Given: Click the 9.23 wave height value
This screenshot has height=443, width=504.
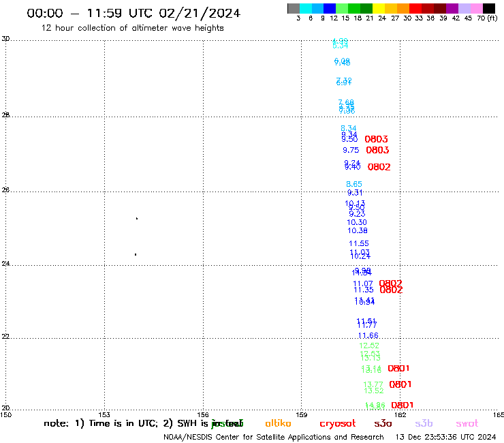Looking at the screenshot, I should [x=357, y=214].
